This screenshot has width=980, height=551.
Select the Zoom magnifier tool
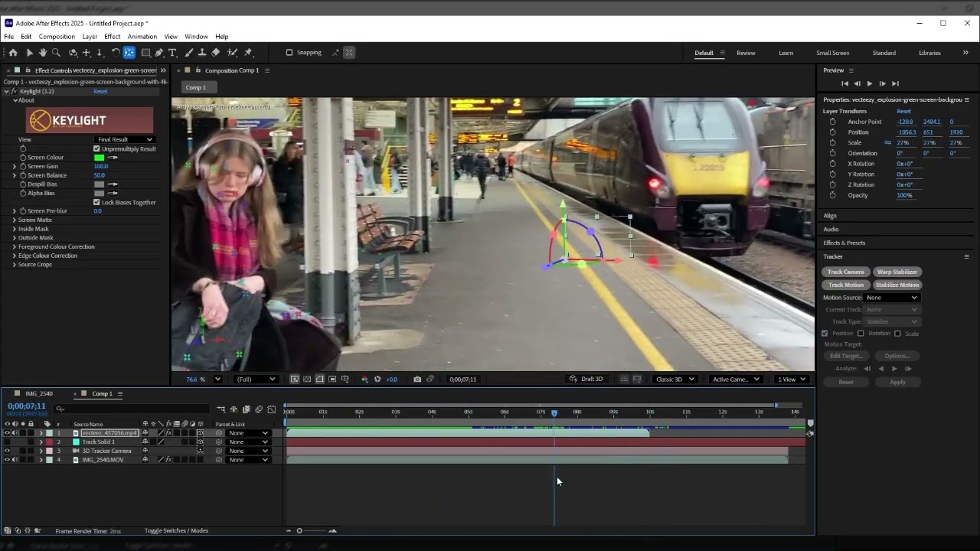pos(56,53)
